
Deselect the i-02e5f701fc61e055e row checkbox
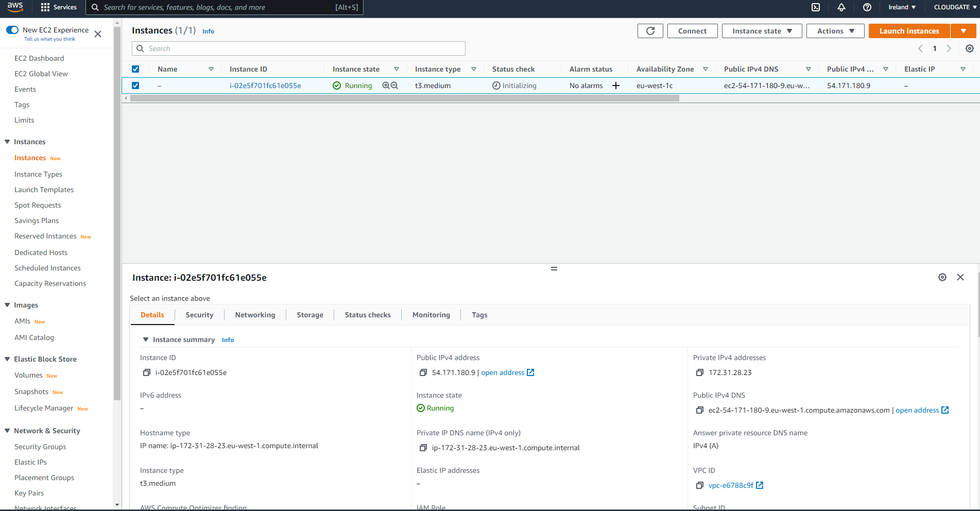click(135, 86)
